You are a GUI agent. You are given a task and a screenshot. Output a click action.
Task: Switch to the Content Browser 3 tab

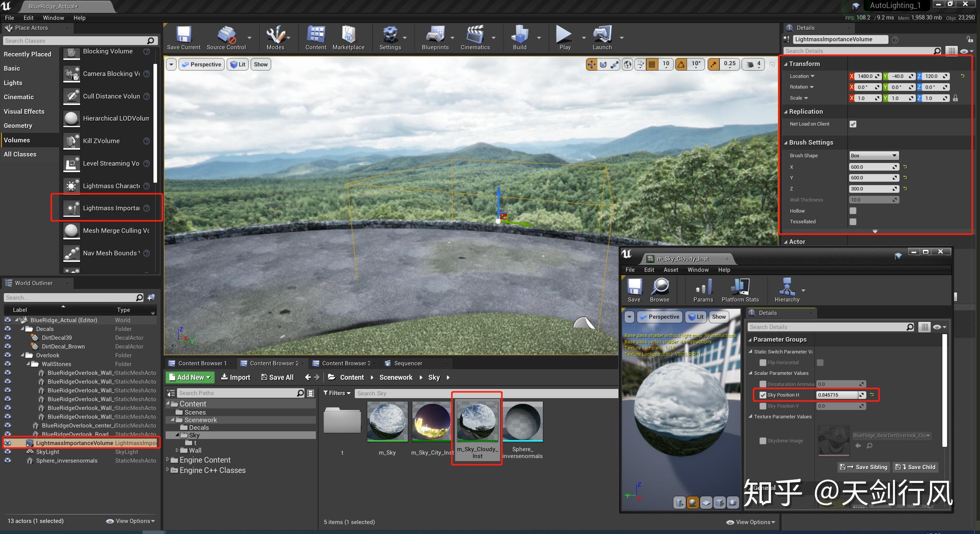pyautogui.click(x=342, y=363)
